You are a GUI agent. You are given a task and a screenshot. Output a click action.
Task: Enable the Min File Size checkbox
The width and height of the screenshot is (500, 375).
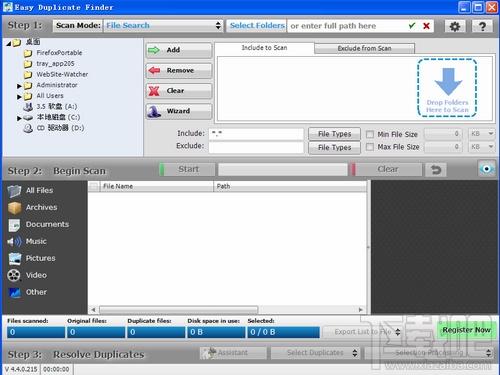pos(370,134)
